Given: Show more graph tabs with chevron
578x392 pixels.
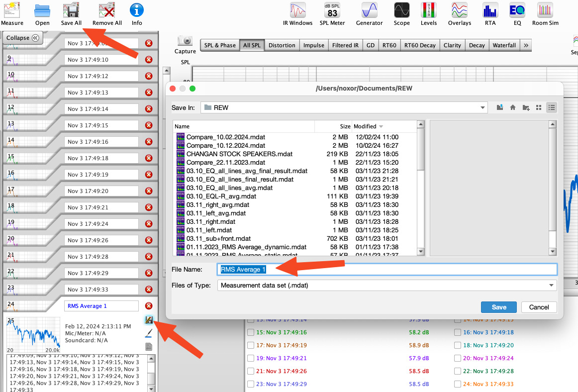Looking at the screenshot, I should pyautogui.click(x=526, y=45).
